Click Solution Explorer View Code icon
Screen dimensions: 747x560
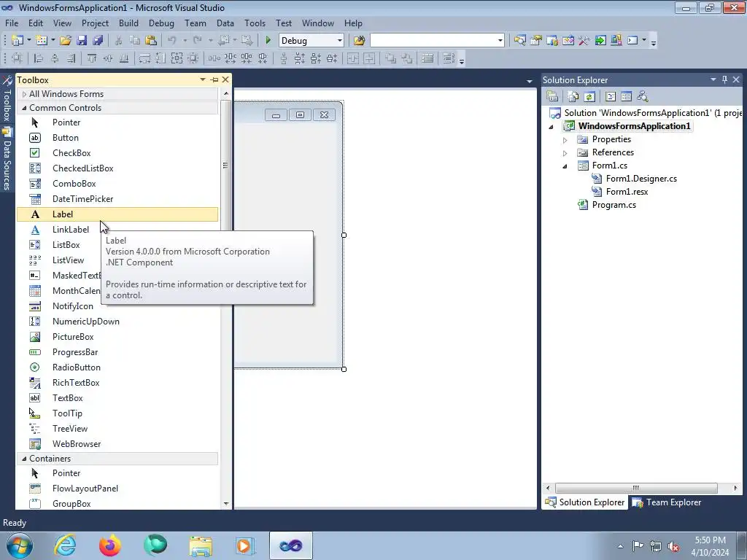pos(611,97)
